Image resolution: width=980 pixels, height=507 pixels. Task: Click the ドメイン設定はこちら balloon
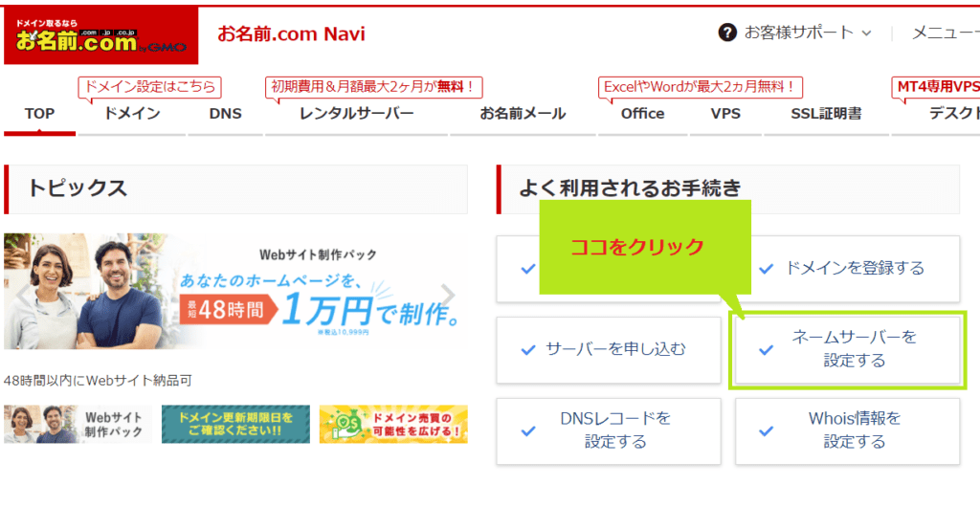pos(150,87)
